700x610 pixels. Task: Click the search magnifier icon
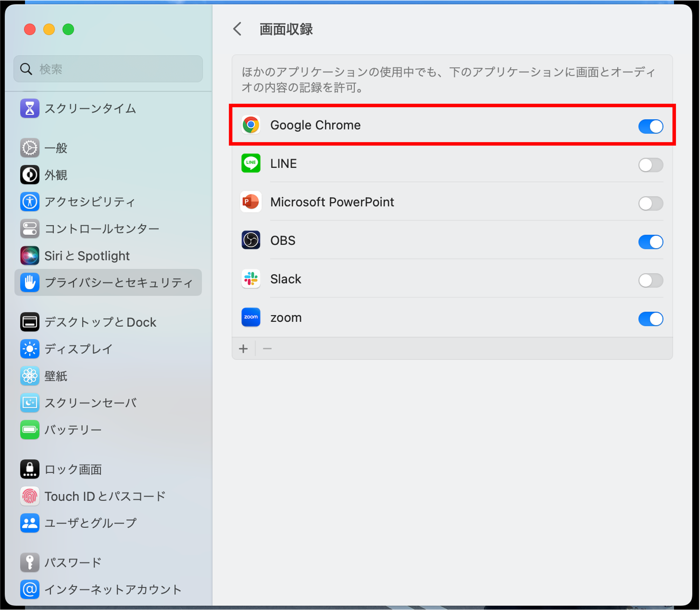click(26, 69)
